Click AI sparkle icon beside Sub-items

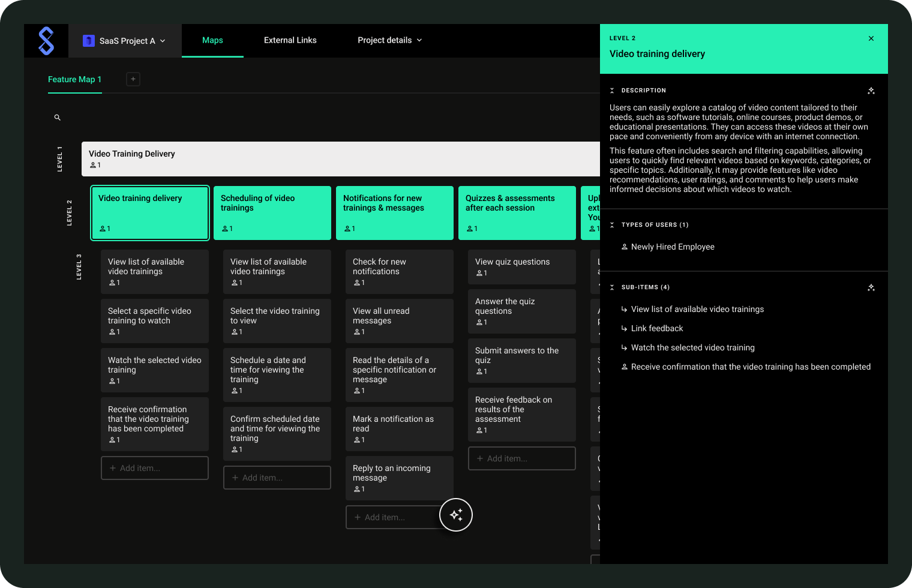(871, 287)
